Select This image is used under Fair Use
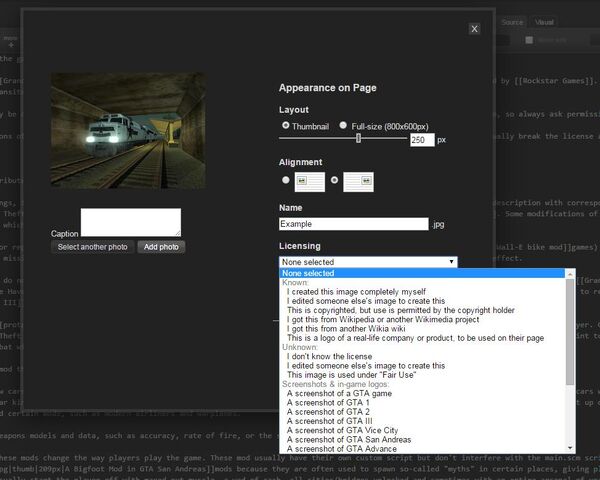The image size is (600, 480). (351, 375)
